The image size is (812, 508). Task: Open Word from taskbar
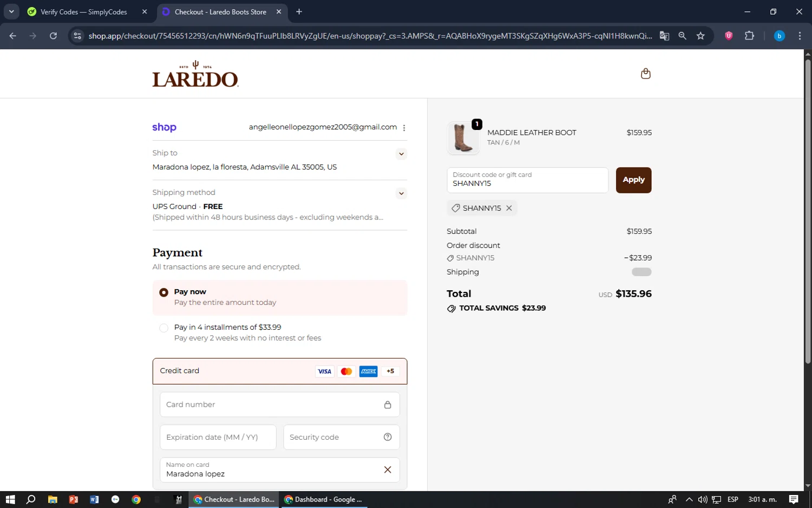[x=94, y=499]
